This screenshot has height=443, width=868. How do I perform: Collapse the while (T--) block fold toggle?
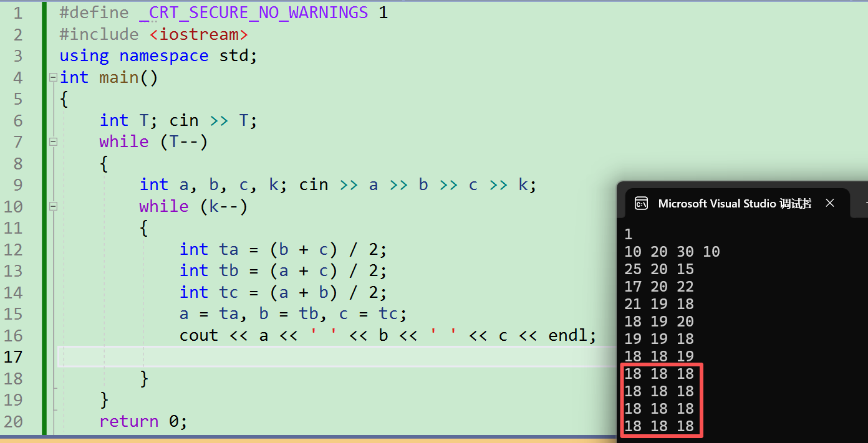53,141
